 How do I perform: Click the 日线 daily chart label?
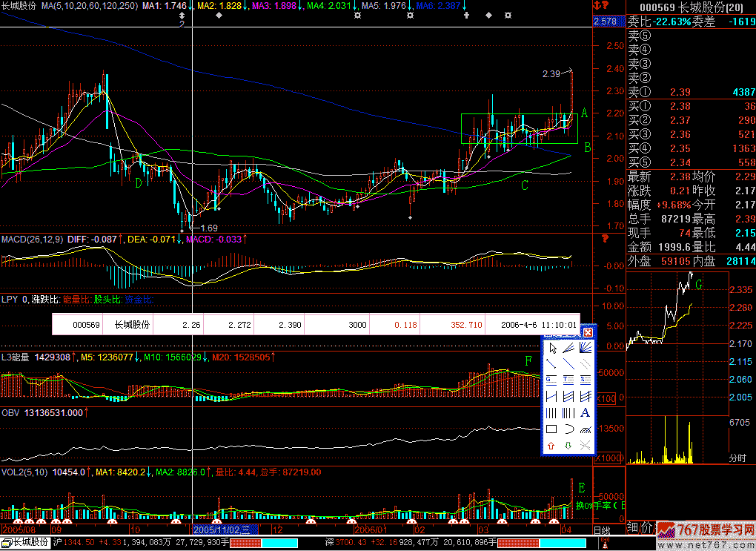(602, 530)
